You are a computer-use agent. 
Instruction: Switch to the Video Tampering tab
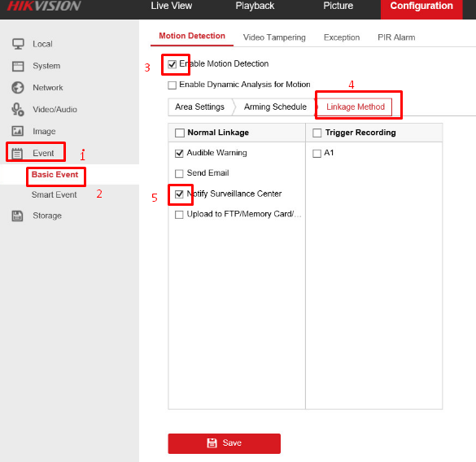tap(274, 37)
